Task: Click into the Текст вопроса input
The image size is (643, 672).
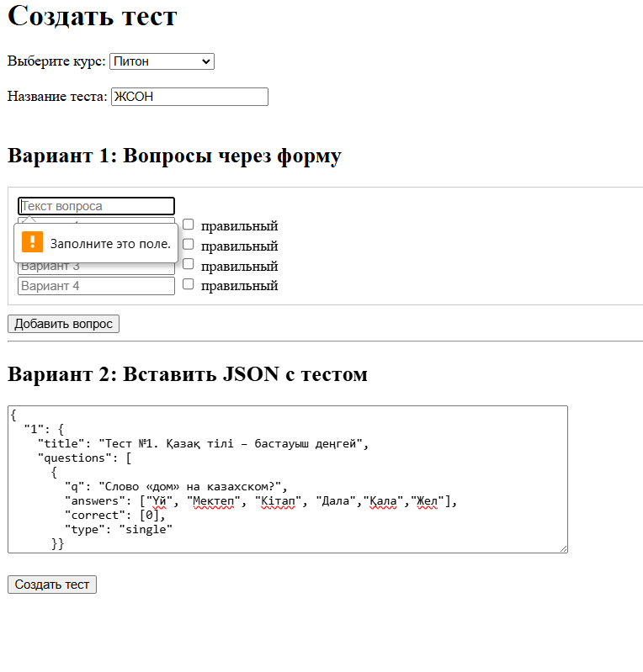Action: tap(96, 206)
